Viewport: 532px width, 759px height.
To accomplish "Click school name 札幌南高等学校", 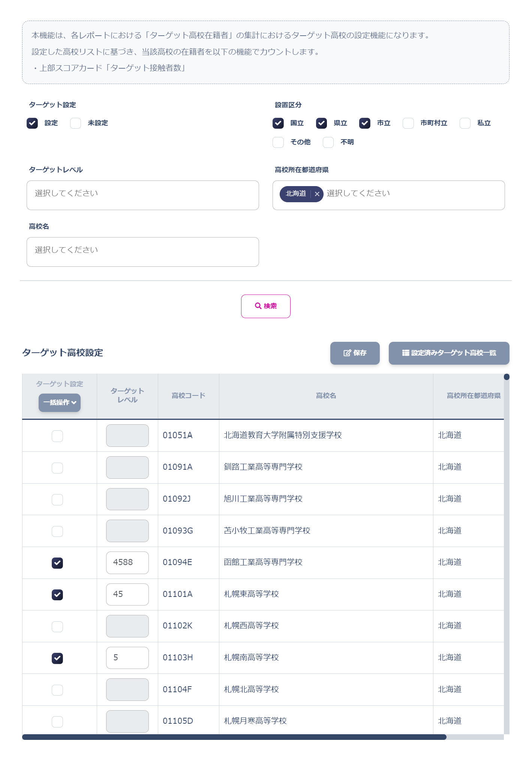I will click(x=251, y=657).
